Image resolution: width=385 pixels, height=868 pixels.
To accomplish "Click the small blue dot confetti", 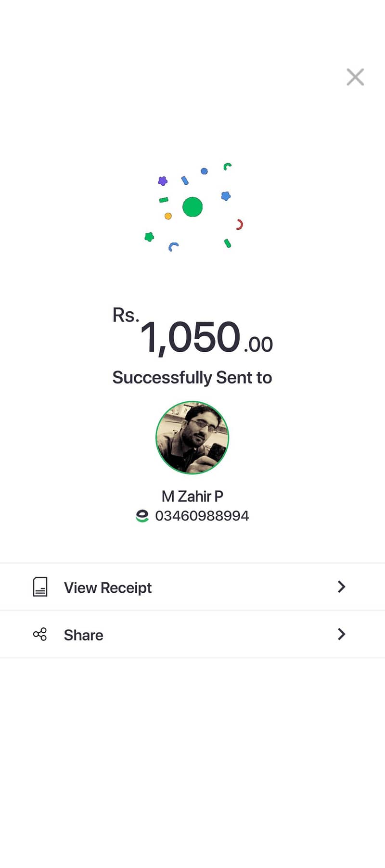I will 204,171.
